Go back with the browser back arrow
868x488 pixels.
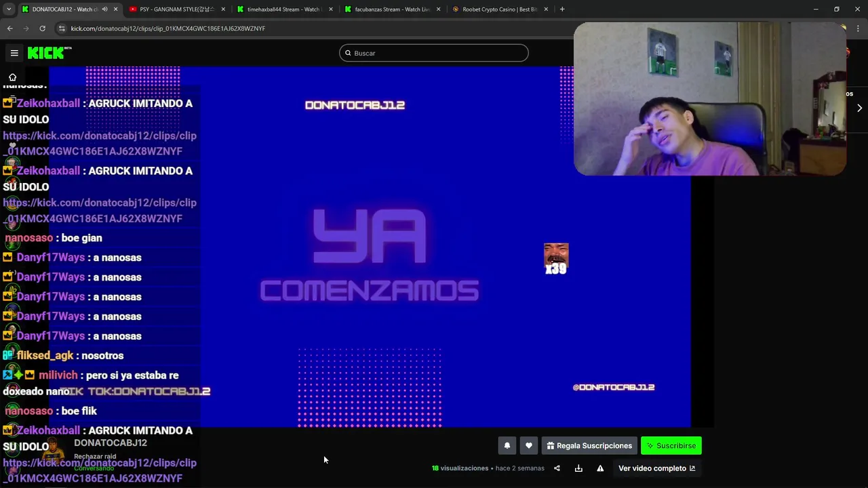pyautogui.click(x=10, y=28)
